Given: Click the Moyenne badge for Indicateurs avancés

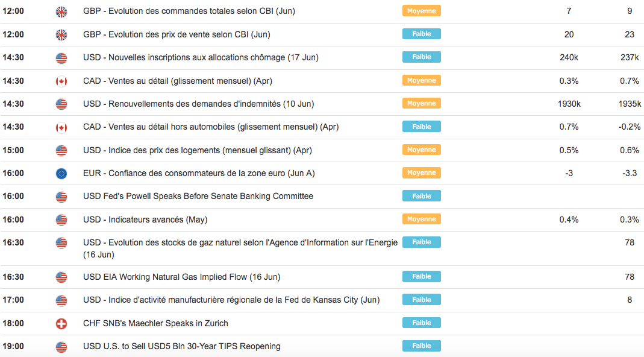Looking at the screenshot, I should coord(421,219).
